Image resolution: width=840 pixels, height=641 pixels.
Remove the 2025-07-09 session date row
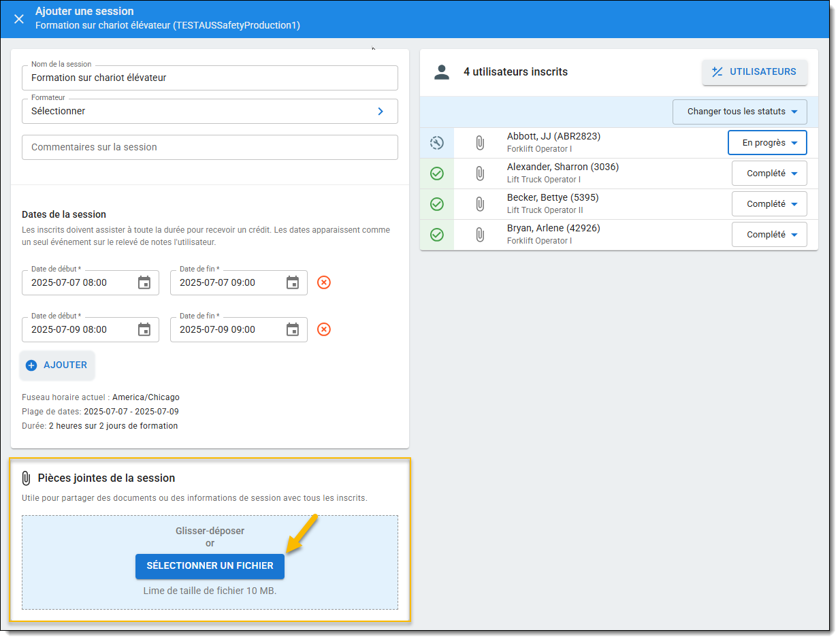[x=324, y=329]
